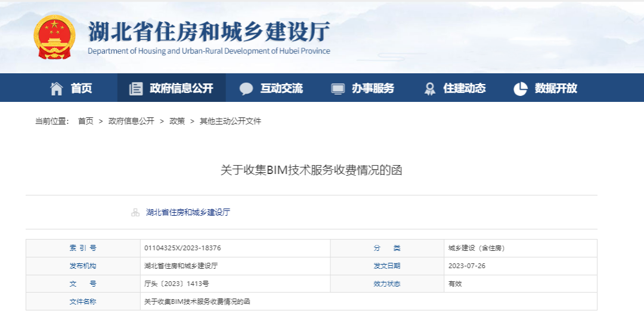Viewport: 644px width, 320px height.
Task: Select index number 01104325X/2023-18376
Action: [183, 248]
